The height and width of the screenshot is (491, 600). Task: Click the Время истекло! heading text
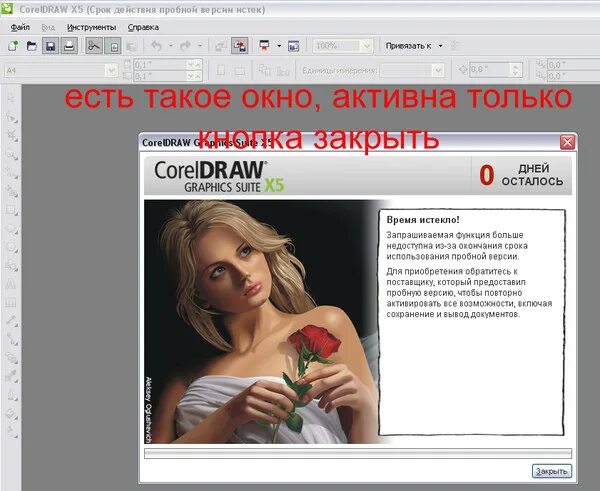pyautogui.click(x=423, y=220)
